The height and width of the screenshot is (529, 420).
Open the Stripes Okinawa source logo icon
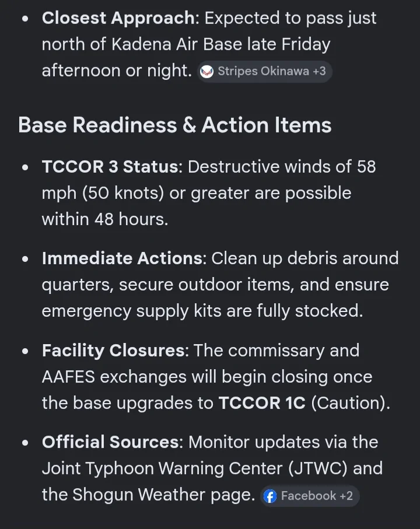(206, 72)
